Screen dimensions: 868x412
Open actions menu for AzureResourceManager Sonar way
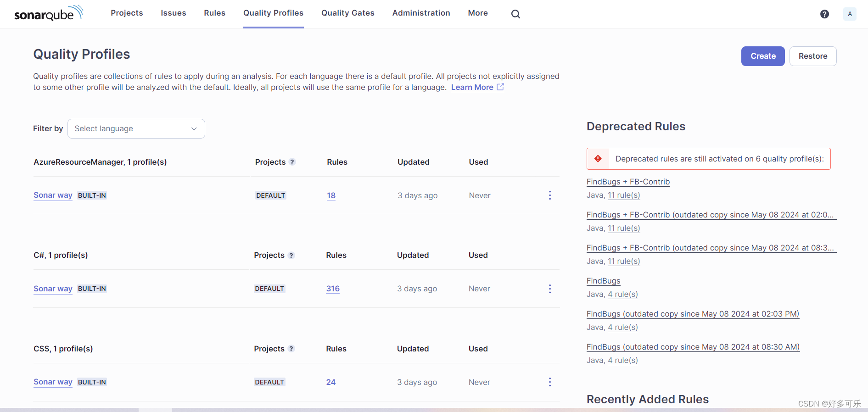[549, 195]
